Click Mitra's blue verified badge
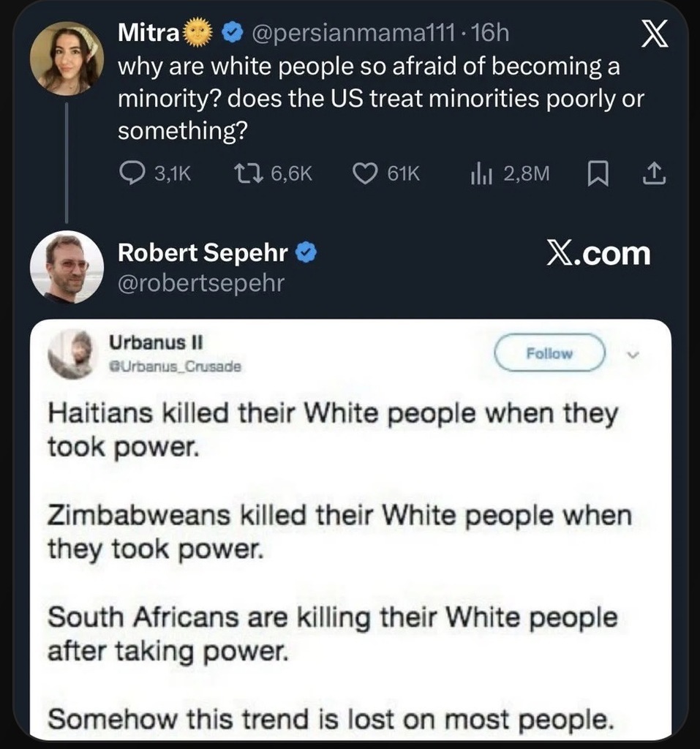 point(232,32)
